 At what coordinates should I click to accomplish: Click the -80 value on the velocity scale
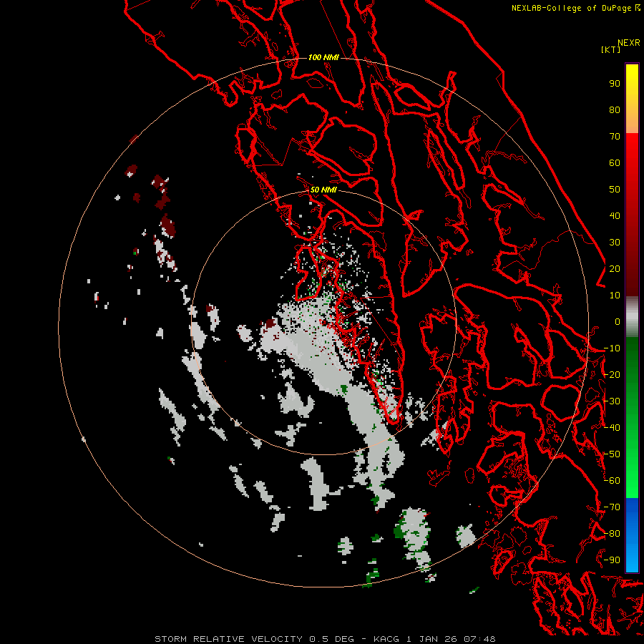612,534
